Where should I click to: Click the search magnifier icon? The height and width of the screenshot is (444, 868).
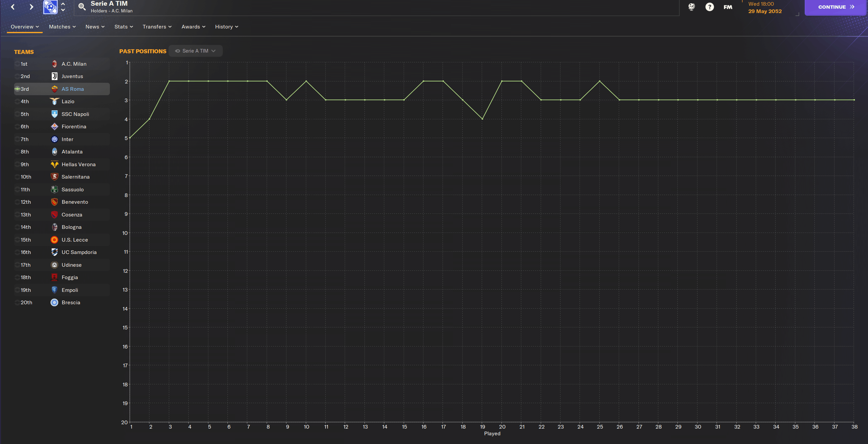coord(82,7)
